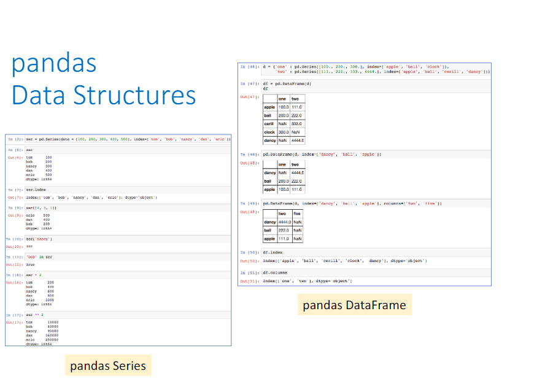This screenshot has width=537, height=392.
Task: Click the Out[10] '300' output value
Action: pyautogui.click(x=29, y=247)
